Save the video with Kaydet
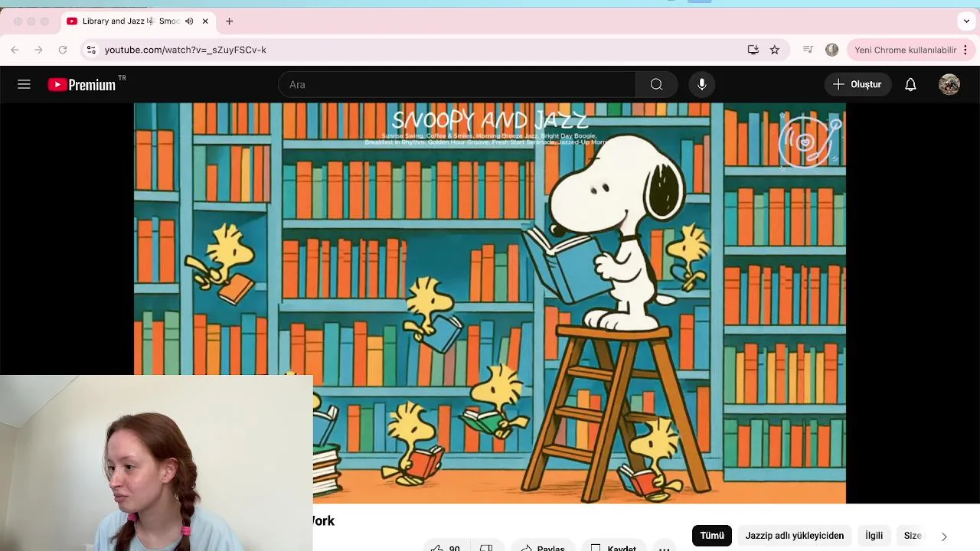 pos(613,548)
